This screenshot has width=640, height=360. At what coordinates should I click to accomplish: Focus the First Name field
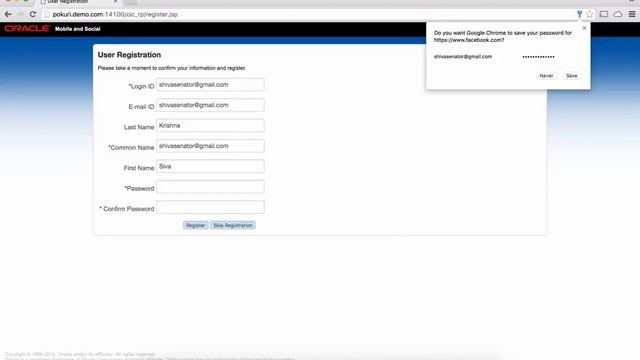(x=210, y=167)
